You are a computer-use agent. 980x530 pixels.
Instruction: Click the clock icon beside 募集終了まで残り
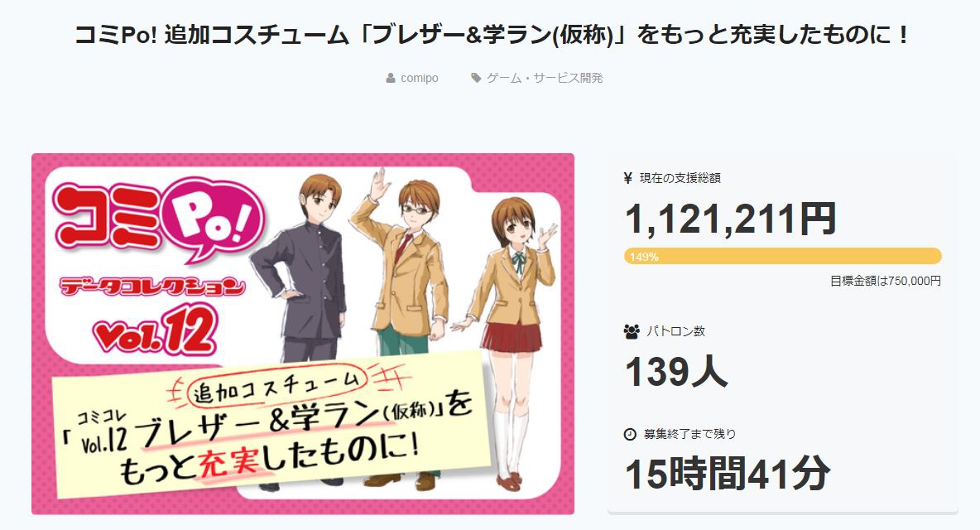point(630,434)
